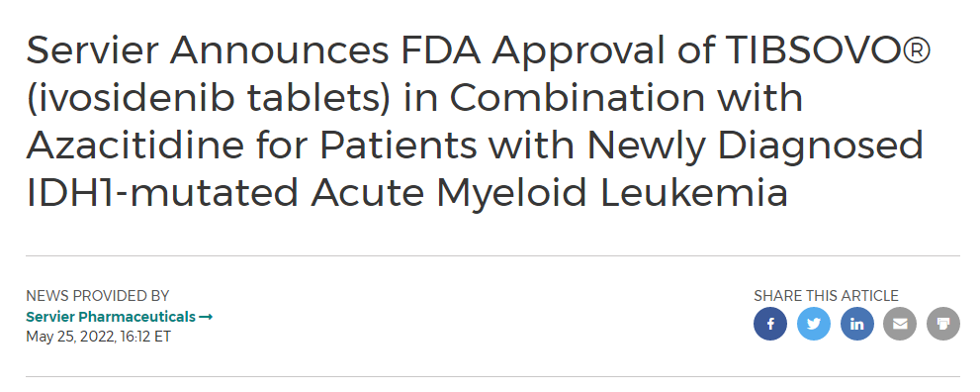Click '(ivosidenib tablets)' in the headline
This screenshot has height=392, width=980.
pyautogui.click(x=208, y=98)
